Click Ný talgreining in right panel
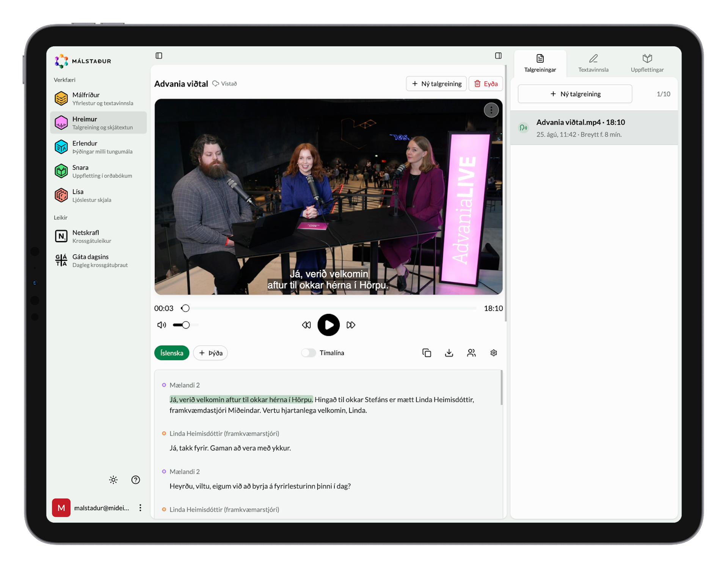 pos(575,94)
